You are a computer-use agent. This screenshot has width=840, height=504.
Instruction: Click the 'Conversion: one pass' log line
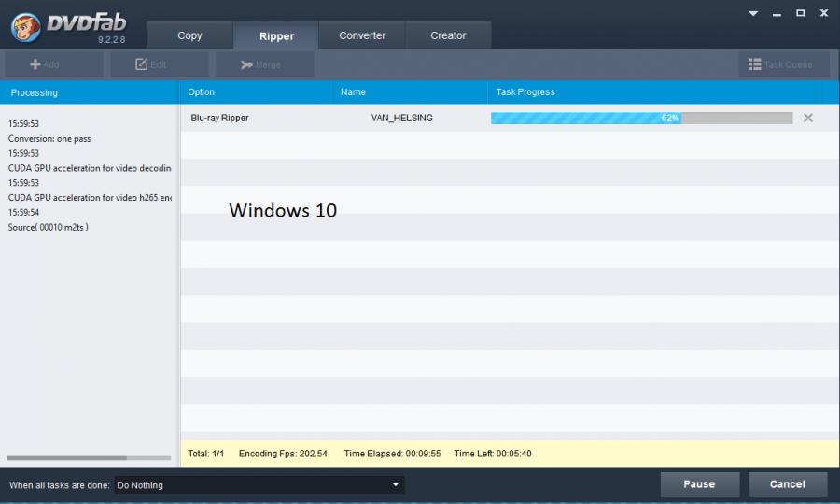[49, 139]
